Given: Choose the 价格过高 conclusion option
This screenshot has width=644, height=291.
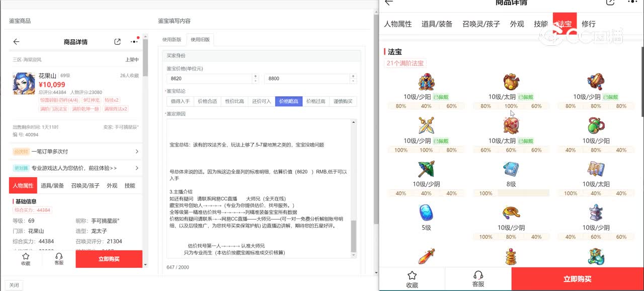Looking at the screenshot, I should (x=315, y=101).
